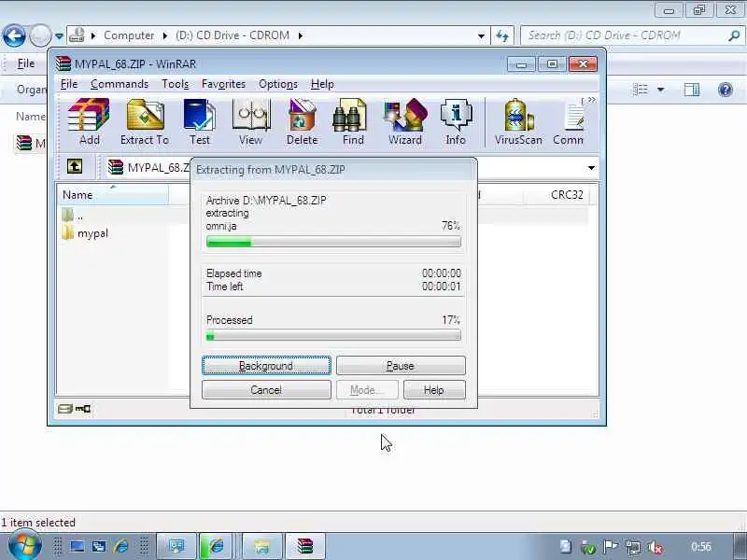The image size is (747, 560).
Task: Click the Comment toolbar icon
Action: 569,122
